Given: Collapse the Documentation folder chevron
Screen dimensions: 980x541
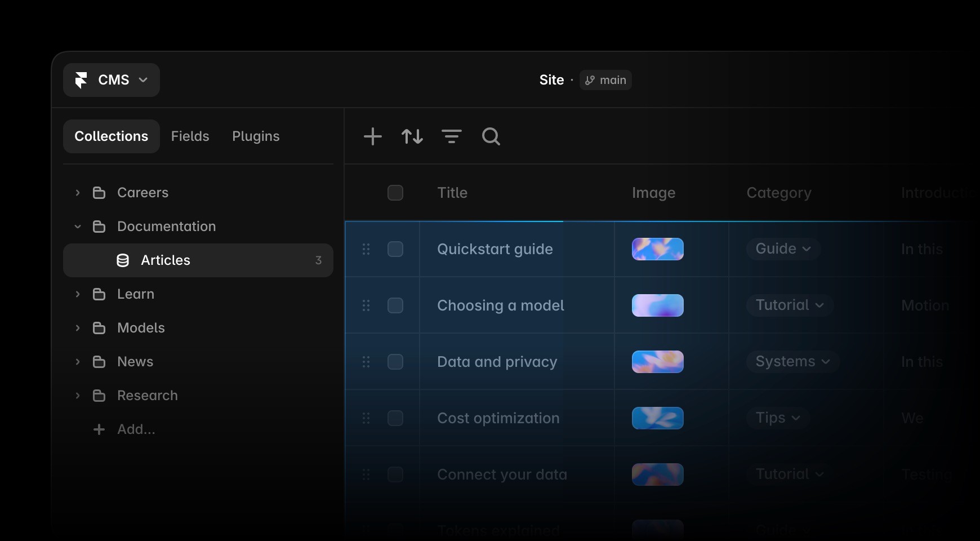Looking at the screenshot, I should coord(78,227).
